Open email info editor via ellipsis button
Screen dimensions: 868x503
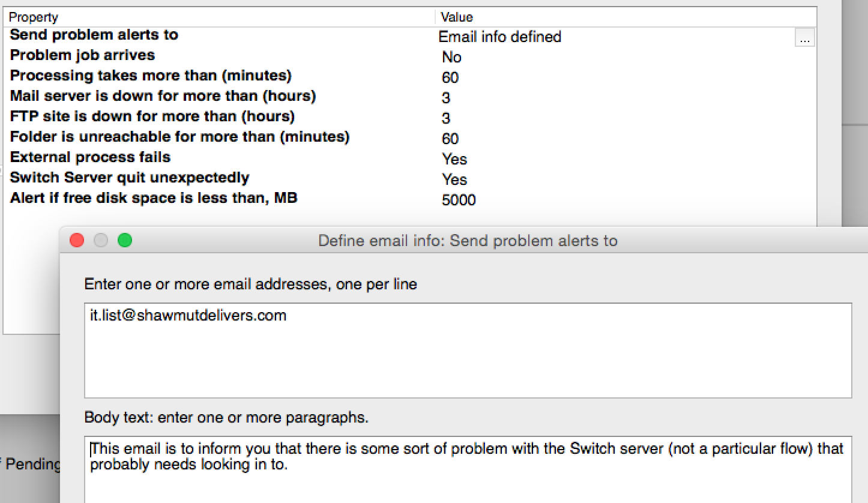[804, 38]
